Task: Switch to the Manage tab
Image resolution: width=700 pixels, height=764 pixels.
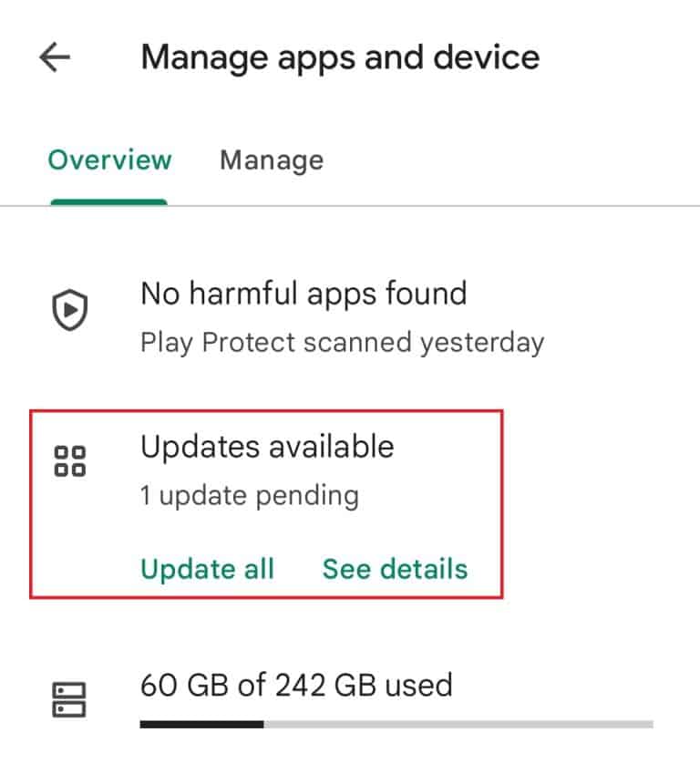Action: (271, 160)
